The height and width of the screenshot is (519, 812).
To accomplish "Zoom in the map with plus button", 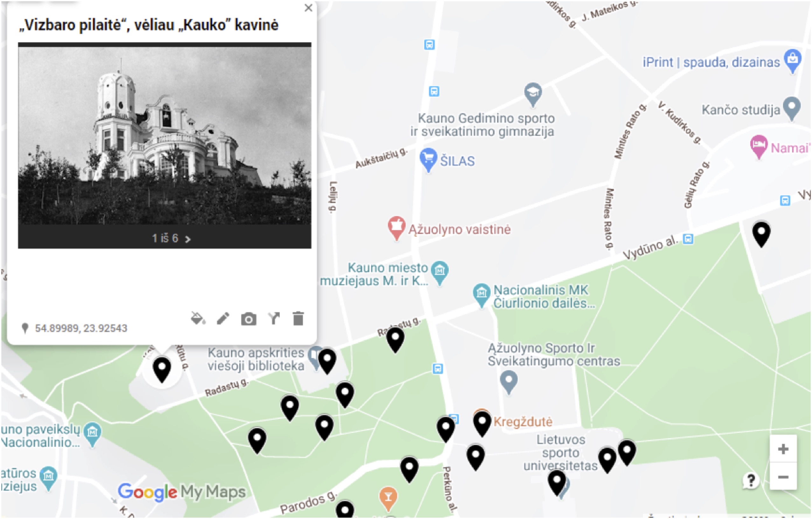I will [783, 449].
